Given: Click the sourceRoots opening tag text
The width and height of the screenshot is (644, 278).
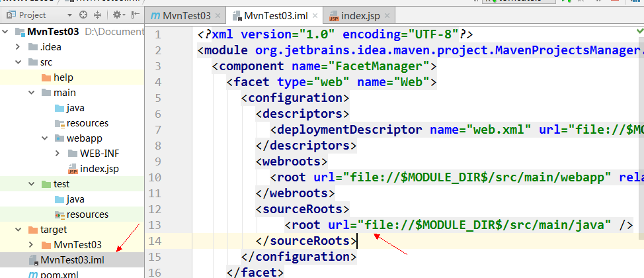Looking at the screenshot, I should [303, 209].
